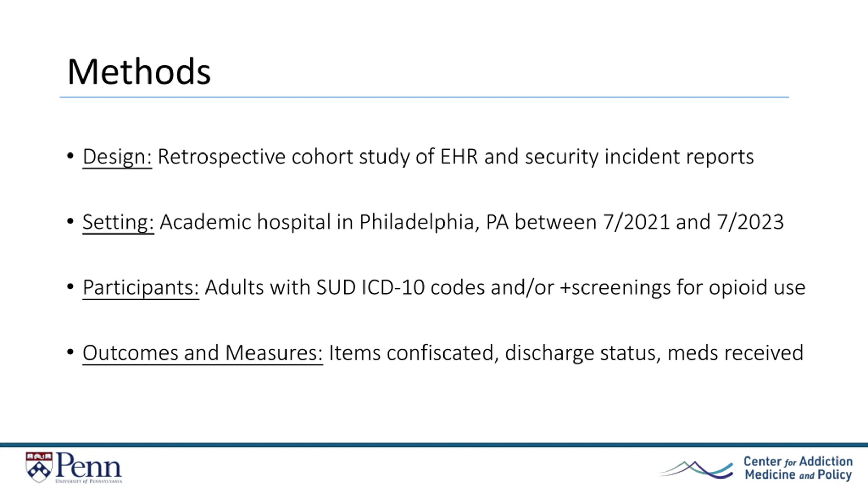Click the Penn shield logo icon

pyautogui.click(x=39, y=467)
